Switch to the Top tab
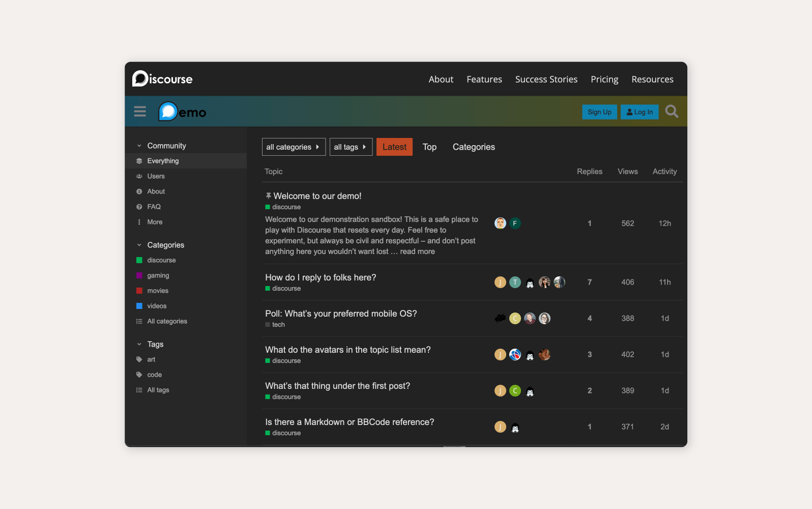The width and height of the screenshot is (812, 509). [429, 147]
